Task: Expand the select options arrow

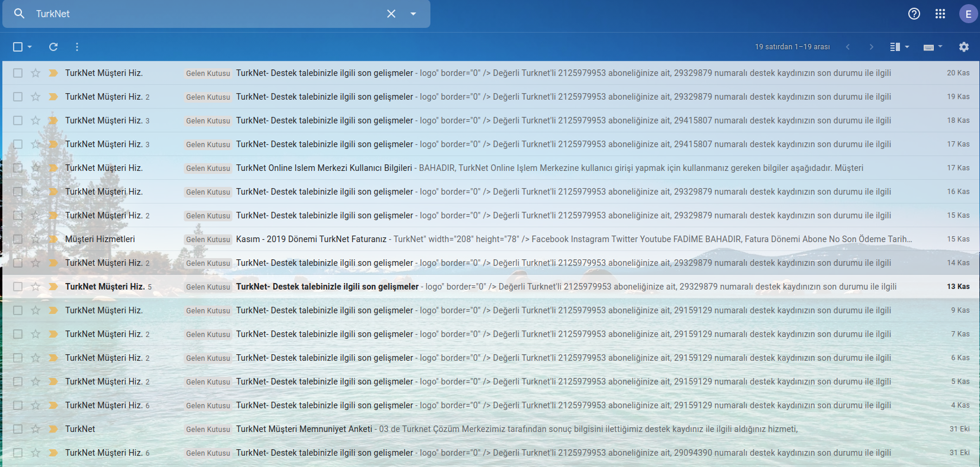Action: pos(30,47)
